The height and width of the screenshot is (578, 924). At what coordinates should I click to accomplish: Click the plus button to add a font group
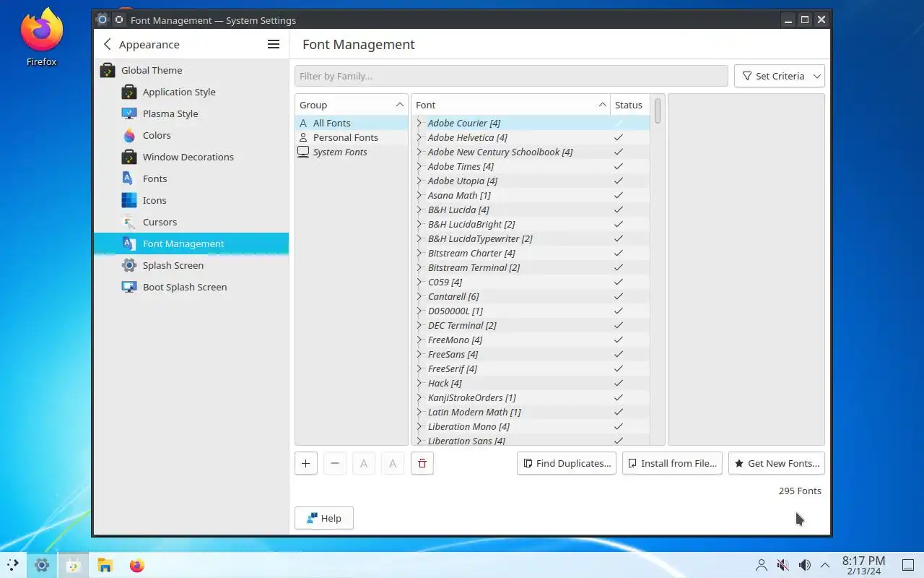coord(306,463)
